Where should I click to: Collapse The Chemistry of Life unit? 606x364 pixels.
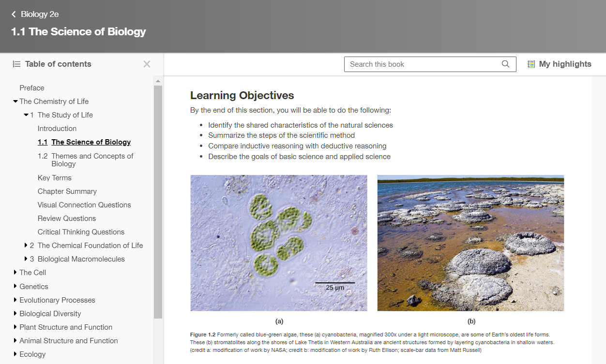15,102
